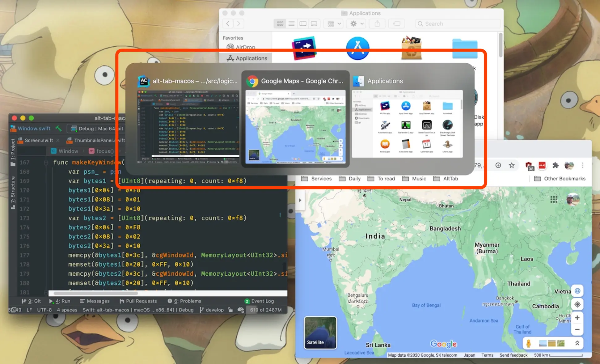Go back in the Finder window
The width and height of the screenshot is (600, 364).
(228, 23)
